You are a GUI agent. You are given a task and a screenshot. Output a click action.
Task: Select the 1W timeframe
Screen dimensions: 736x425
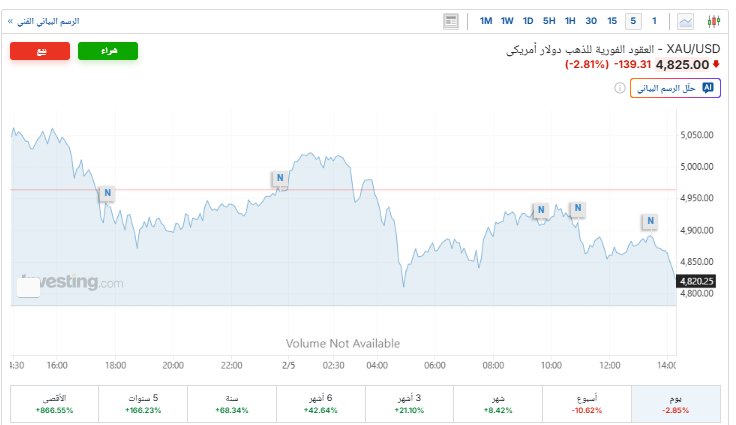[507, 21]
